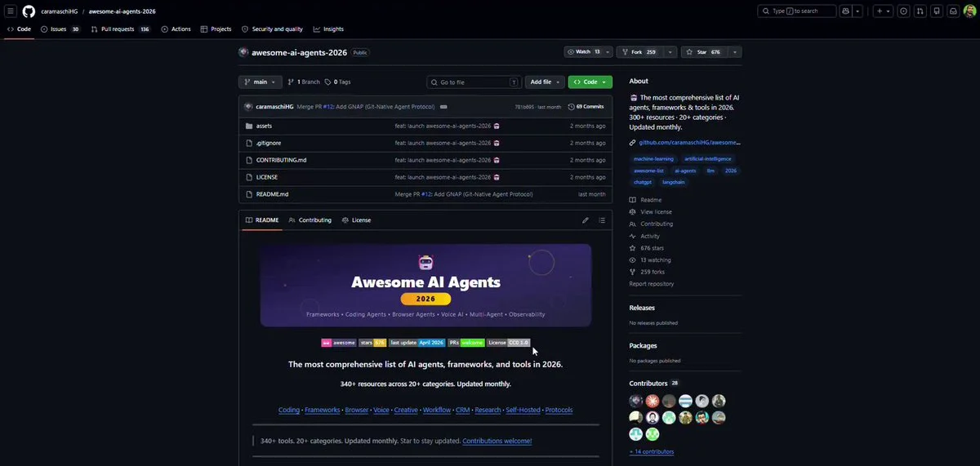This screenshot has width=980, height=466.
Task: Open the header pull requests icon
Action: point(920,11)
